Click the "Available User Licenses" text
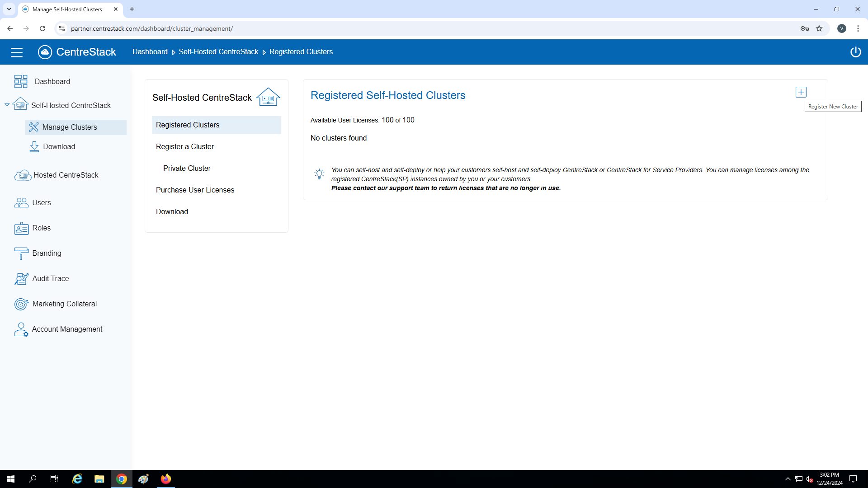 [344, 120]
